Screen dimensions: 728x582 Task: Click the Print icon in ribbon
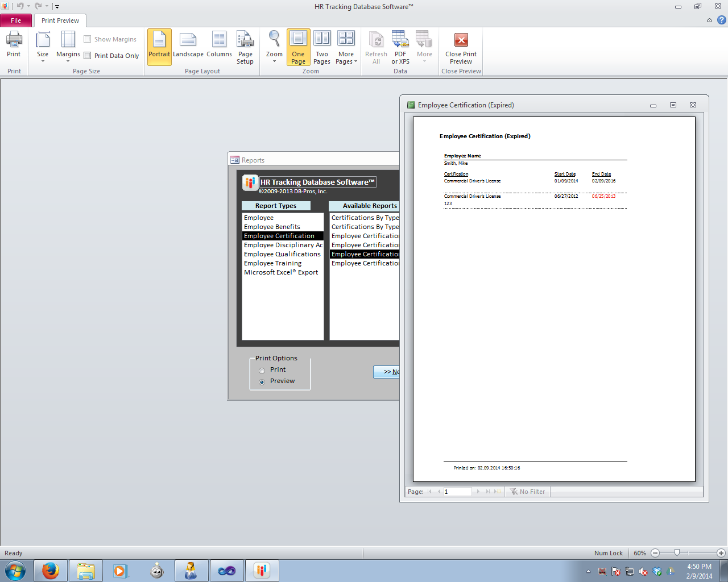pyautogui.click(x=14, y=44)
